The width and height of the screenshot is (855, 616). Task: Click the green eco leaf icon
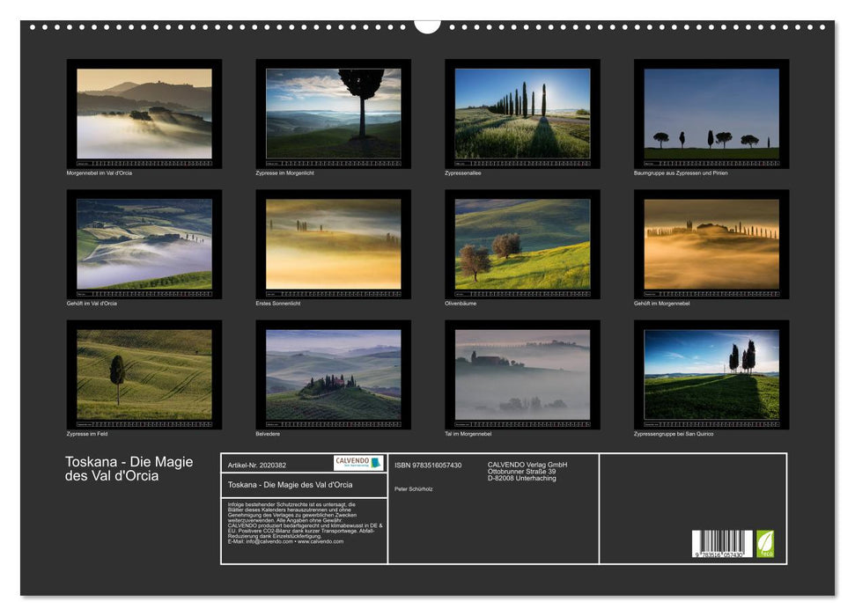pyautogui.click(x=764, y=546)
